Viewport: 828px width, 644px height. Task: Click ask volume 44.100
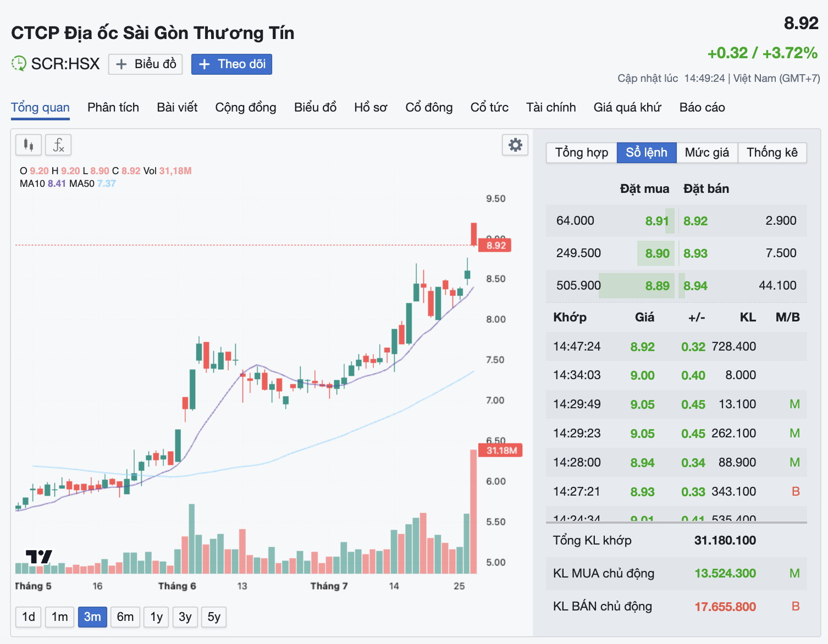777,286
